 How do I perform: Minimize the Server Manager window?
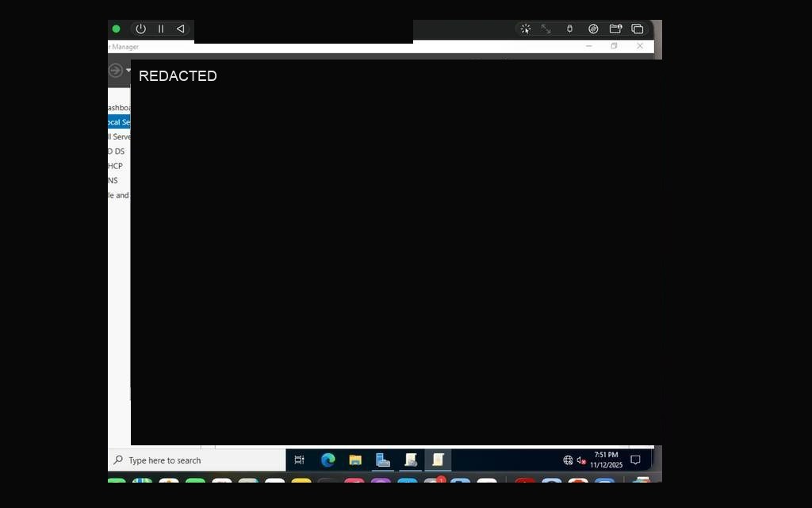click(x=589, y=46)
